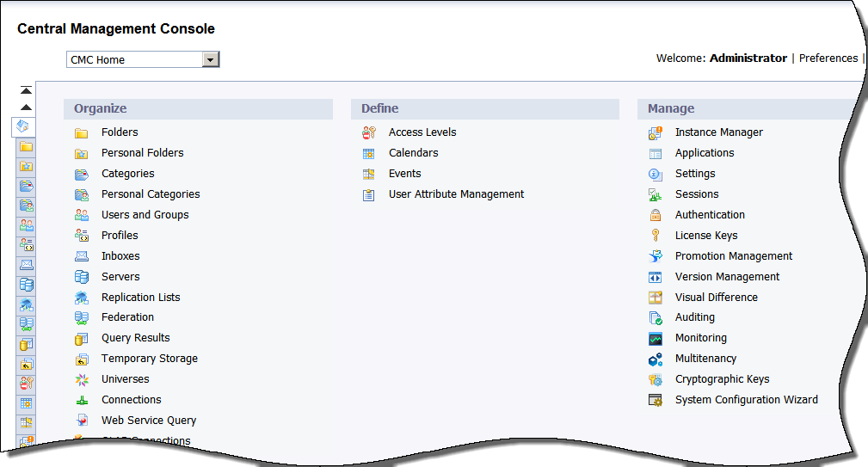Click the double-arrow collapse button atop the sidebar
Screen dimensions: 868x467
(26, 90)
